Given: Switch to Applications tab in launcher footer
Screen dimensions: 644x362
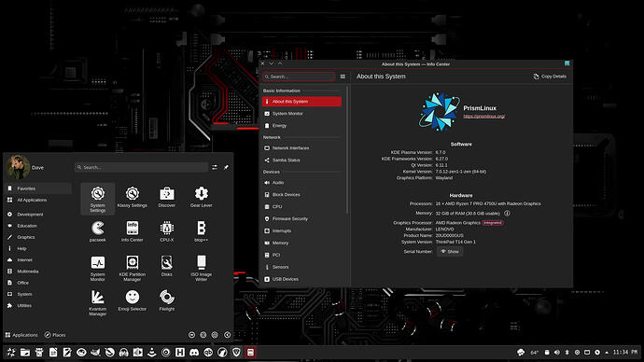Looking at the screenshot, I should point(21,335).
